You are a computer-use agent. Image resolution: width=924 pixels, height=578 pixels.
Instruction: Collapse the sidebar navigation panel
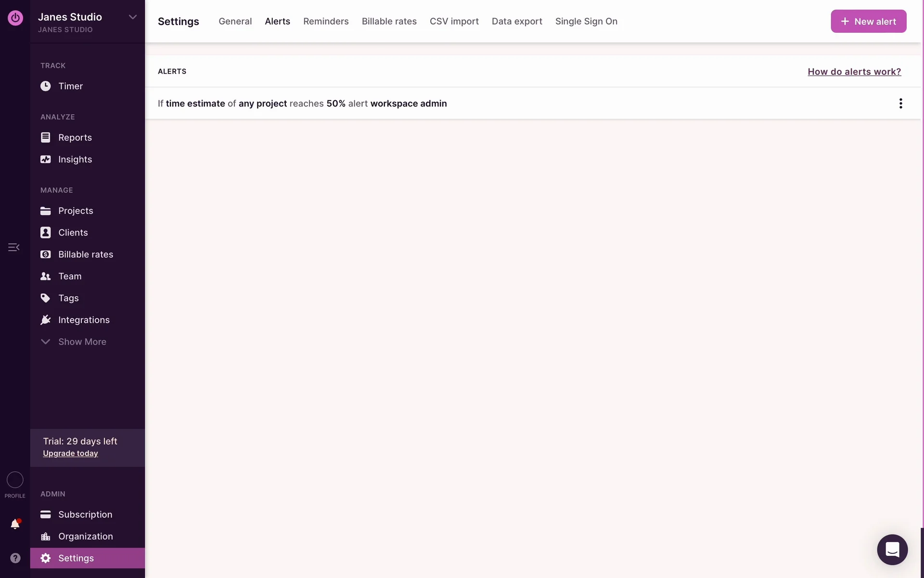click(x=14, y=247)
